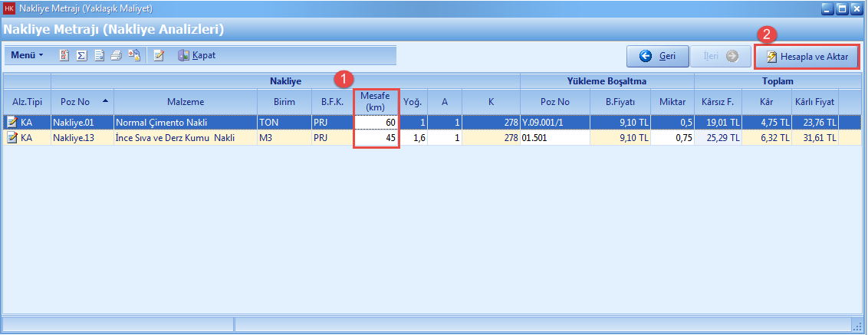Image resolution: width=868 pixels, height=335 pixels.
Task: Click Mesafe field with value 45
Action: [376, 138]
